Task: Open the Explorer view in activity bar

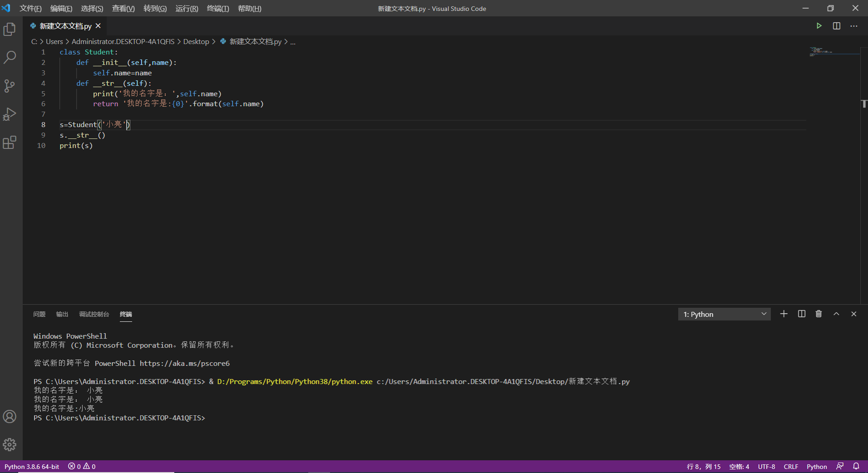Action: pos(10,30)
